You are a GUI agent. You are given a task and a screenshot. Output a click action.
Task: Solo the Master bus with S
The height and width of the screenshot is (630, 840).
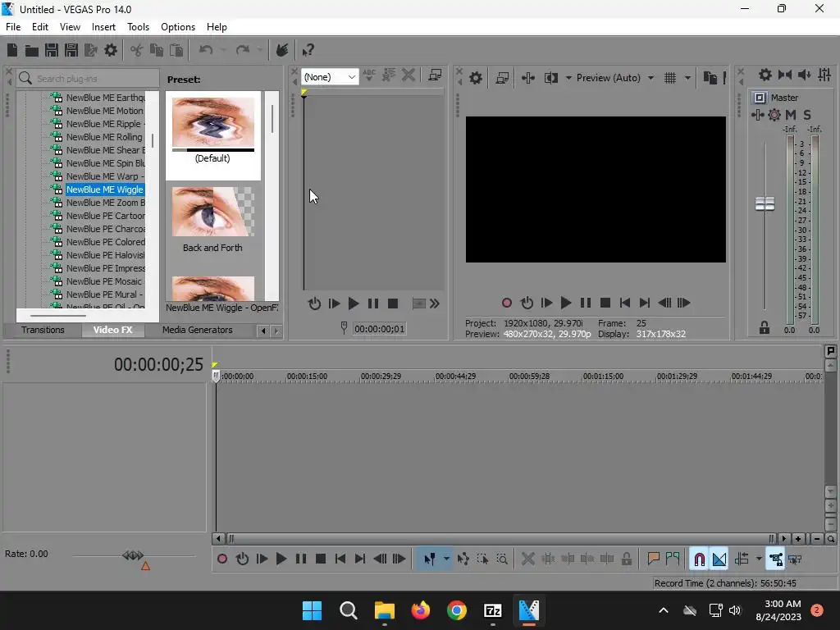(x=807, y=115)
